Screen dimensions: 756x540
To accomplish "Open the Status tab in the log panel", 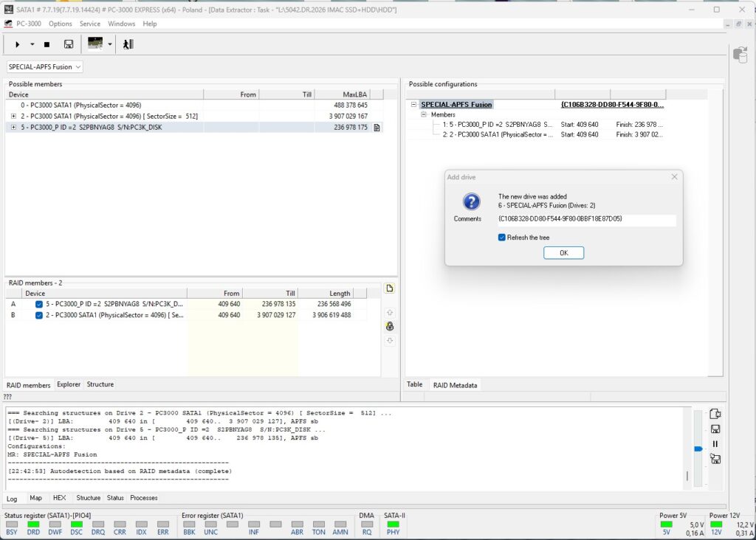I will (x=115, y=498).
